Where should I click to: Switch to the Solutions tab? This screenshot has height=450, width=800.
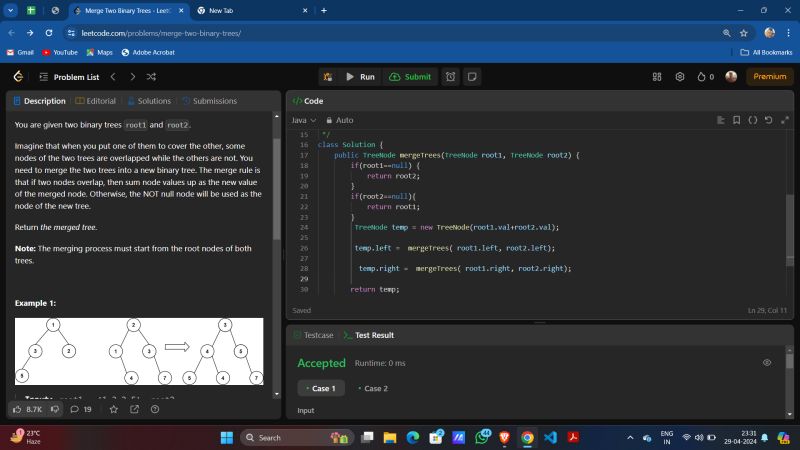(148, 101)
